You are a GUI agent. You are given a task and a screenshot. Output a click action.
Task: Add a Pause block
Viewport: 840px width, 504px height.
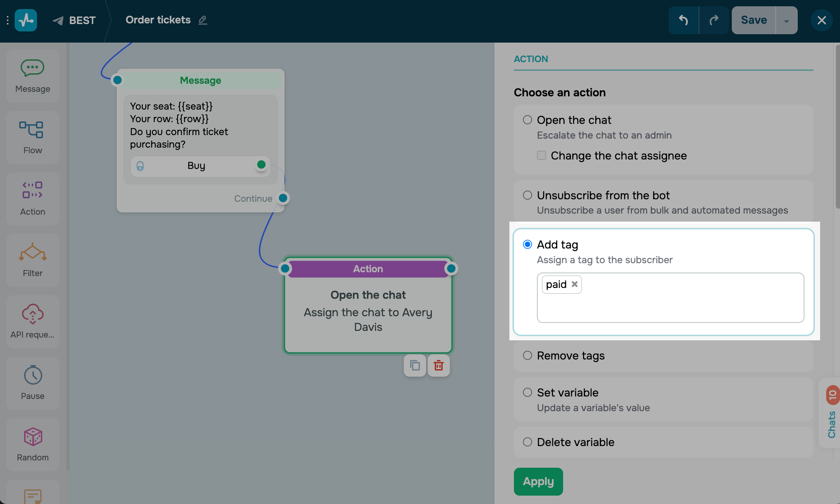click(32, 383)
